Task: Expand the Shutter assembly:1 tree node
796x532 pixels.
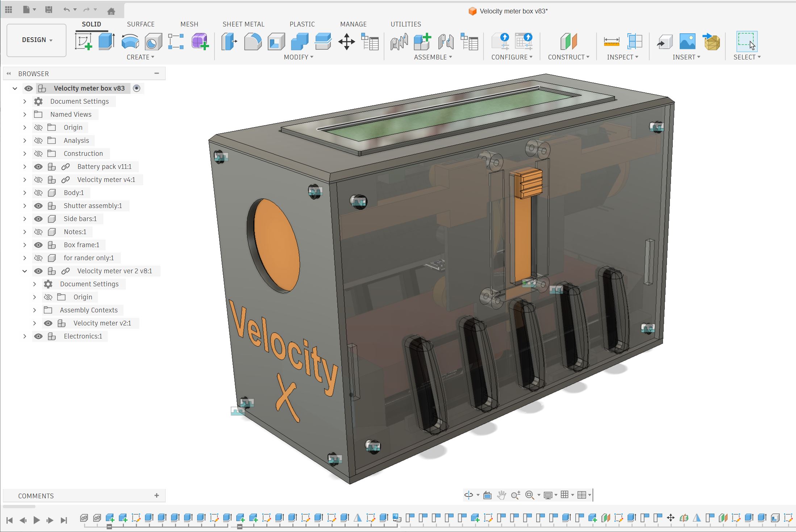Action: 25,206
